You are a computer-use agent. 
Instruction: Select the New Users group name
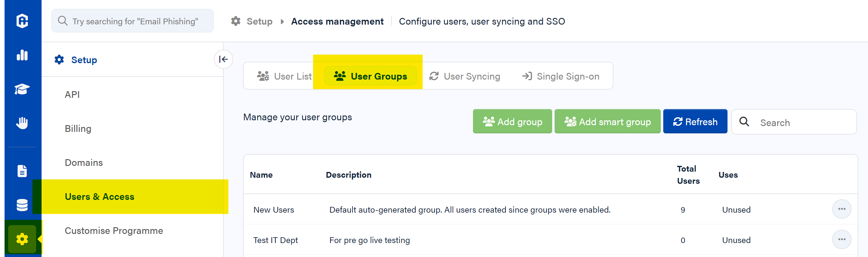274,210
